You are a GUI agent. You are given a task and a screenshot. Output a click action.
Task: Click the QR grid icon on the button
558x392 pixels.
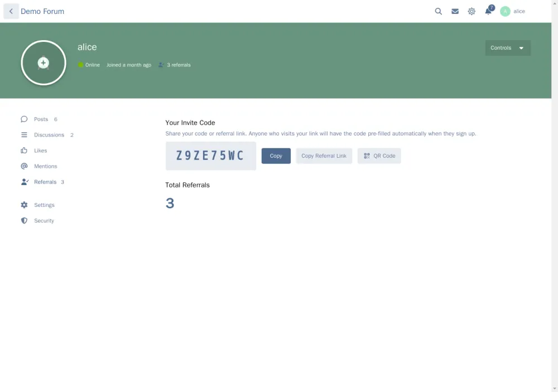[367, 156]
